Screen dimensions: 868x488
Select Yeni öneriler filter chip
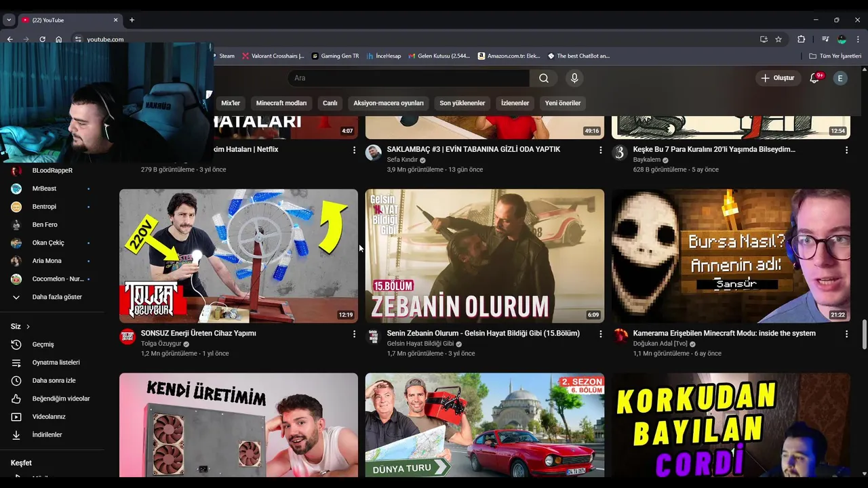coord(563,103)
